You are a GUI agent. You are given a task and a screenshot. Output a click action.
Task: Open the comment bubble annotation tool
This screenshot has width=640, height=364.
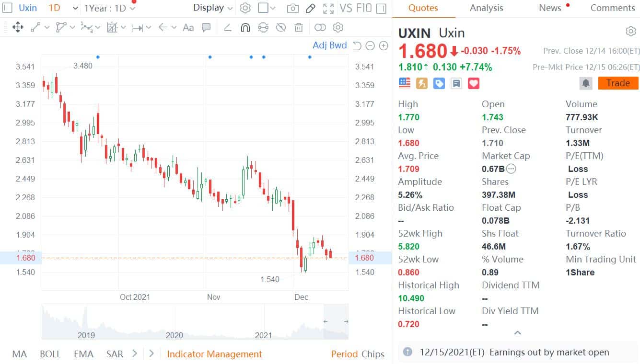(x=206, y=27)
